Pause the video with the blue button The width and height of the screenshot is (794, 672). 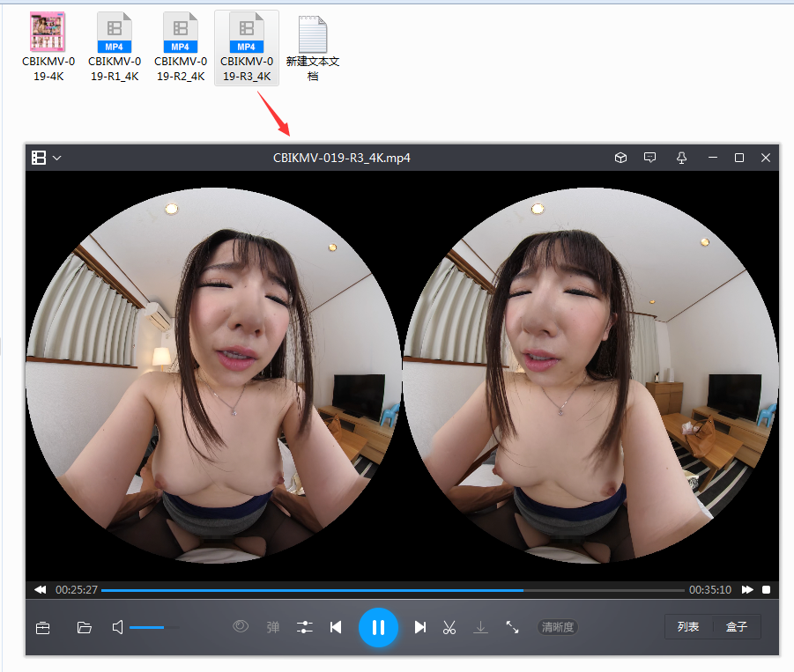[x=378, y=627]
